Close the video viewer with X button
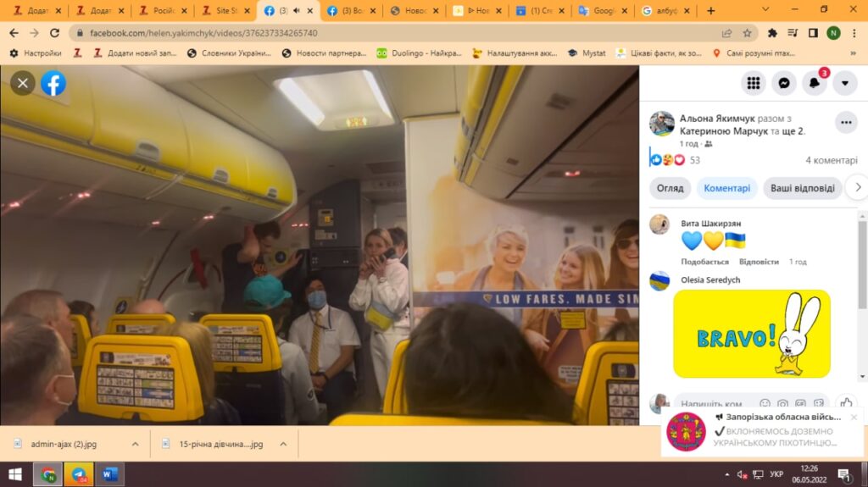The width and height of the screenshot is (868, 487). (x=23, y=83)
